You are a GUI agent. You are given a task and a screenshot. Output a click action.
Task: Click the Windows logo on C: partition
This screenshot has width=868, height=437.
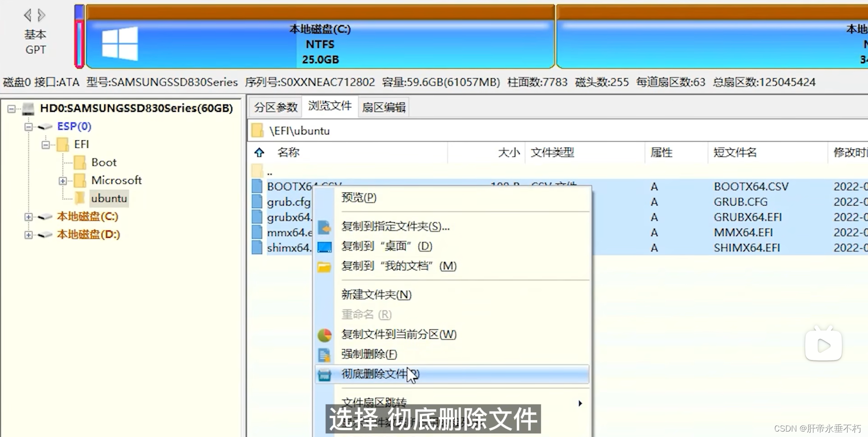pyautogui.click(x=120, y=43)
